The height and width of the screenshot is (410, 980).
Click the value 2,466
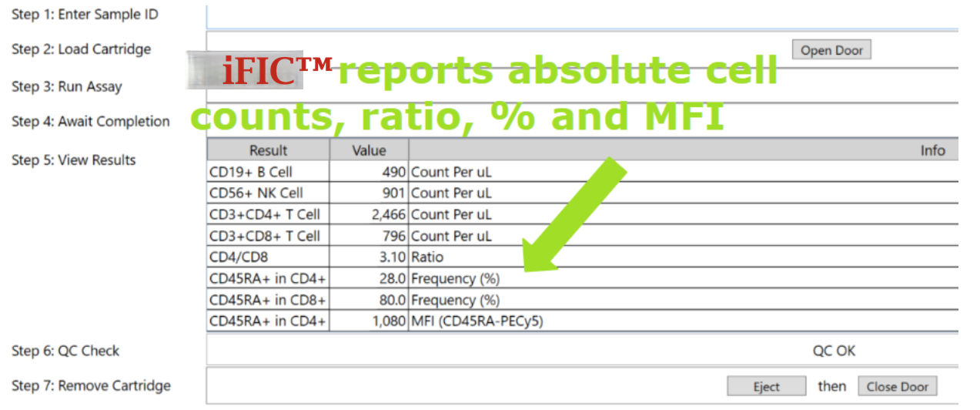point(389,214)
